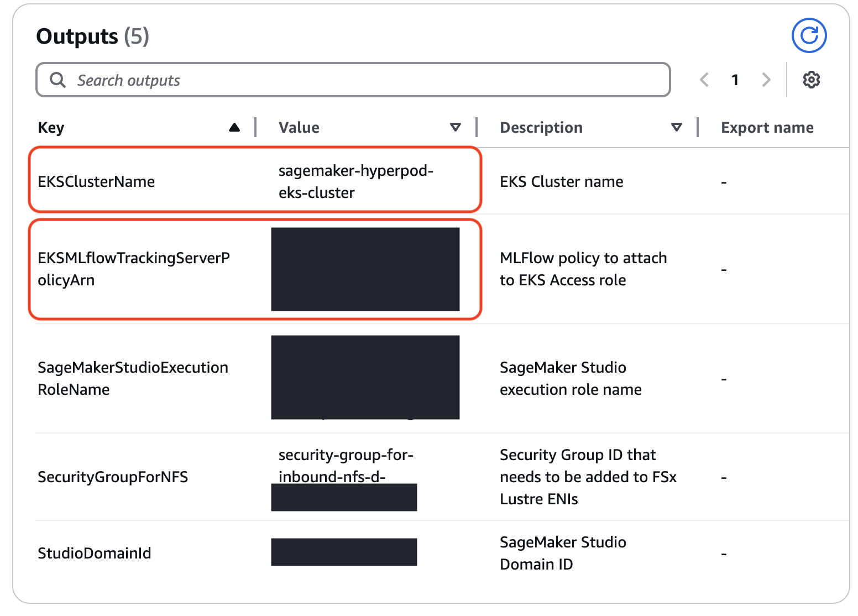Sort by Key column ascending arrow
The height and width of the screenshot is (616, 858).
pos(234,128)
